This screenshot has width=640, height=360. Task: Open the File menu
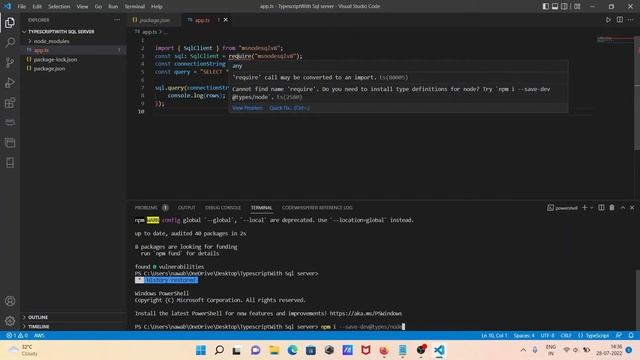pos(22,7)
